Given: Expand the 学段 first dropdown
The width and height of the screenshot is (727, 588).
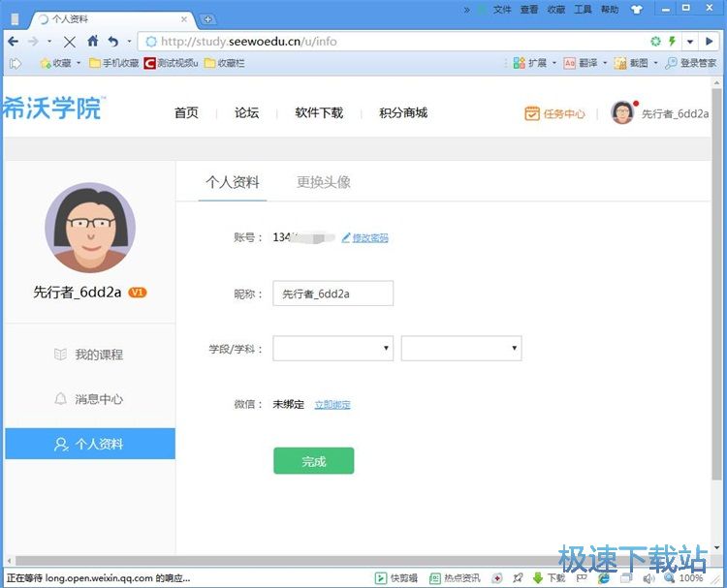Looking at the screenshot, I should point(332,349).
